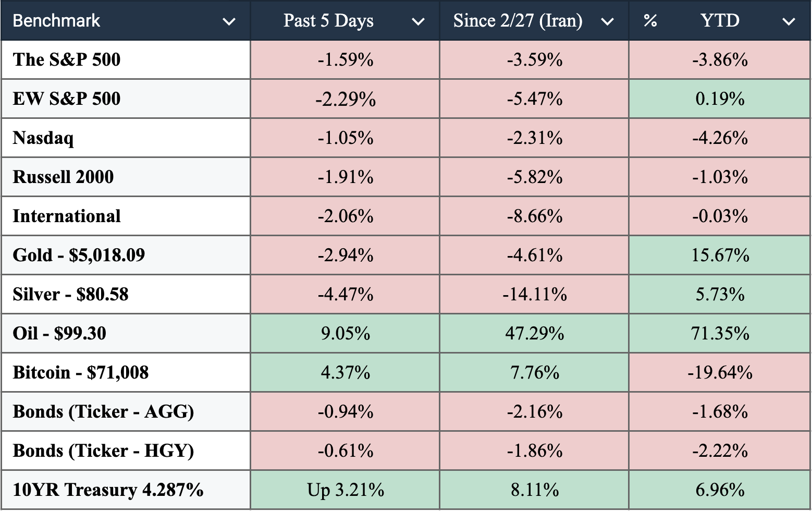This screenshot has width=812, height=511.
Task: Click Bitcoin's -19.64% YTD cell
Action: pyautogui.click(x=720, y=373)
